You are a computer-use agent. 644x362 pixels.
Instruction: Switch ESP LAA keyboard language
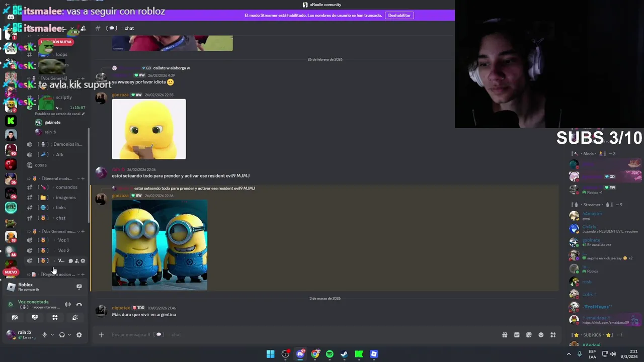tap(592, 354)
